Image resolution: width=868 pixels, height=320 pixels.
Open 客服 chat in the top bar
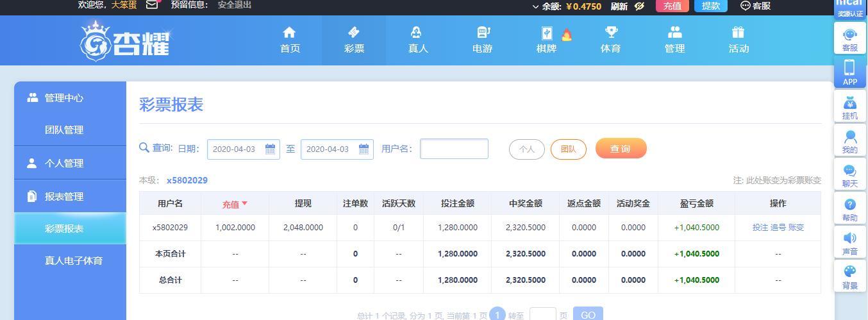coord(755,6)
